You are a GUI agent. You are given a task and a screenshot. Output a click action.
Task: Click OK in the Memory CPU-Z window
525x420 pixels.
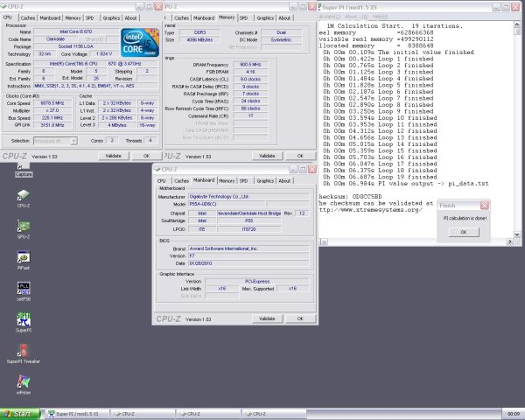[x=299, y=156]
